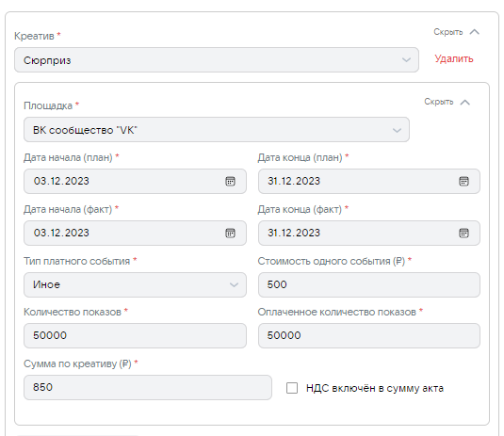Open calendar for Дата начала (план)
This screenshot has height=436, width=504.
230,181
